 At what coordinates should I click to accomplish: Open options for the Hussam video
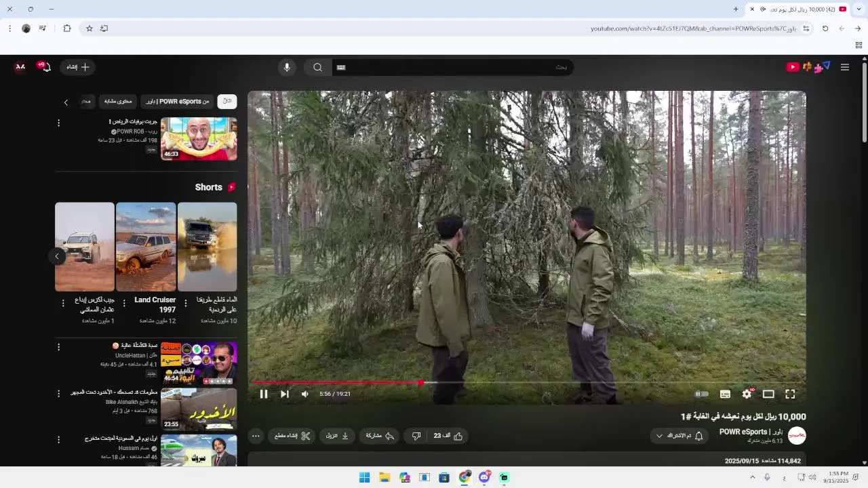(58, 439)
